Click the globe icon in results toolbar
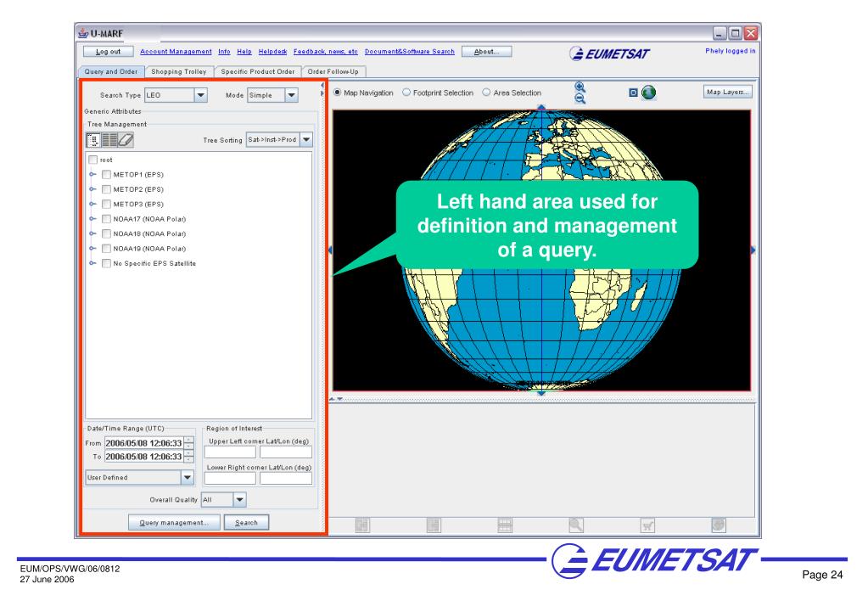The height and width of the screenshot is (601, 868). point(719,525)
